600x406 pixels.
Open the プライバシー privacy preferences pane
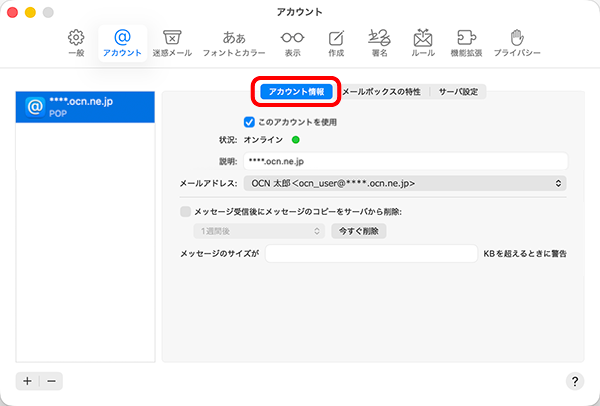[x=517, y=41]
